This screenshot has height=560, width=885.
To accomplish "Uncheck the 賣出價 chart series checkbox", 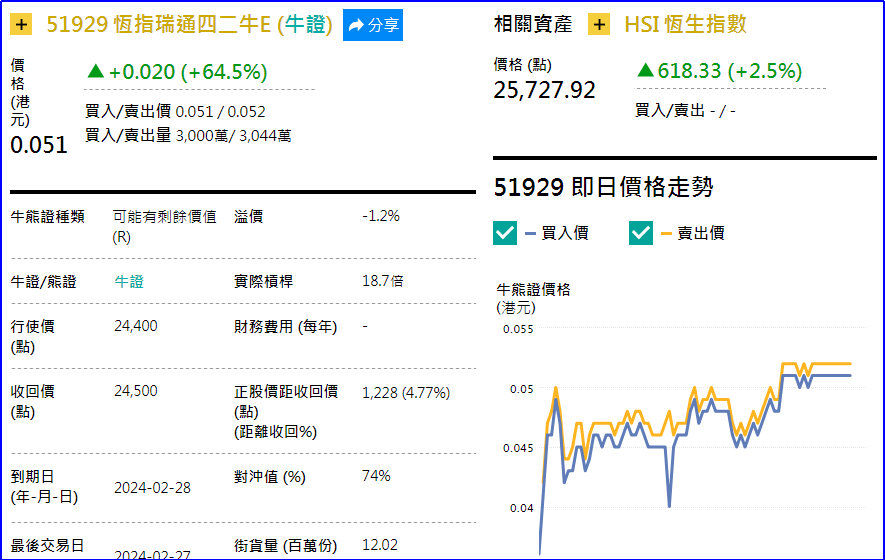I will pyautogui.click(x=641, y=233).
